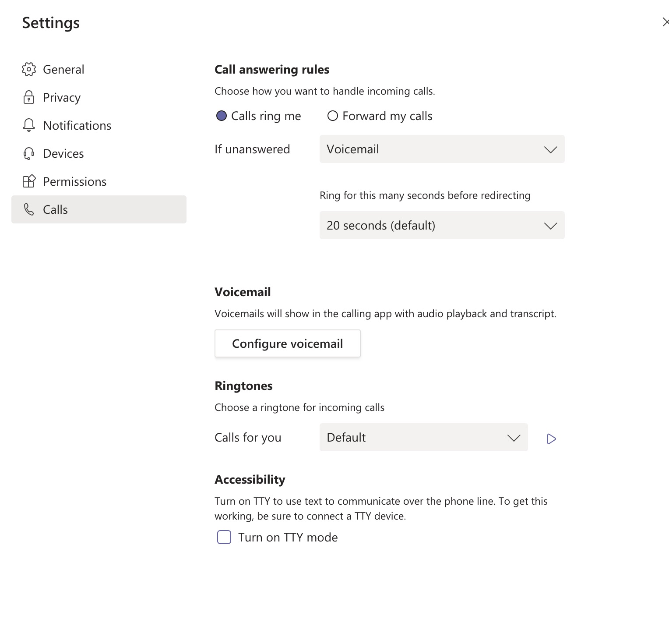The height and width of the screenshot is (644, 669).
Task: Click the Permissions apps icon
Action: [x=29, y=181]
